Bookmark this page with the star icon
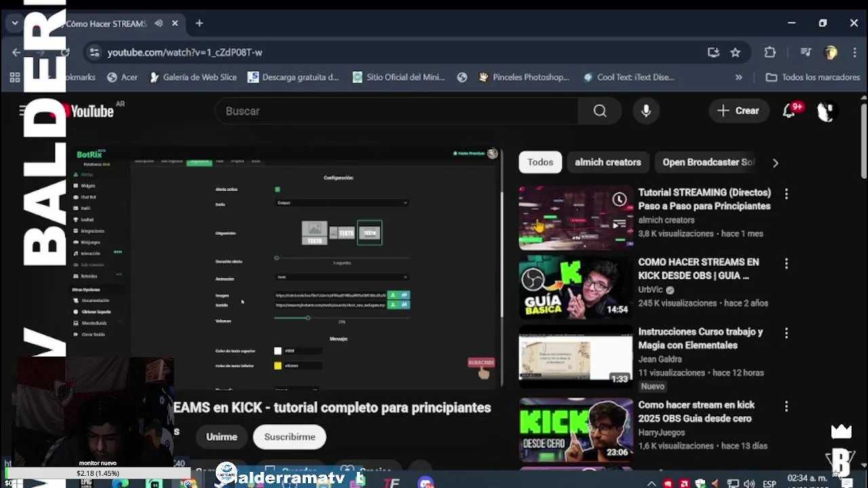This screenshot has height=488, width=868. [x=735, y=52]
